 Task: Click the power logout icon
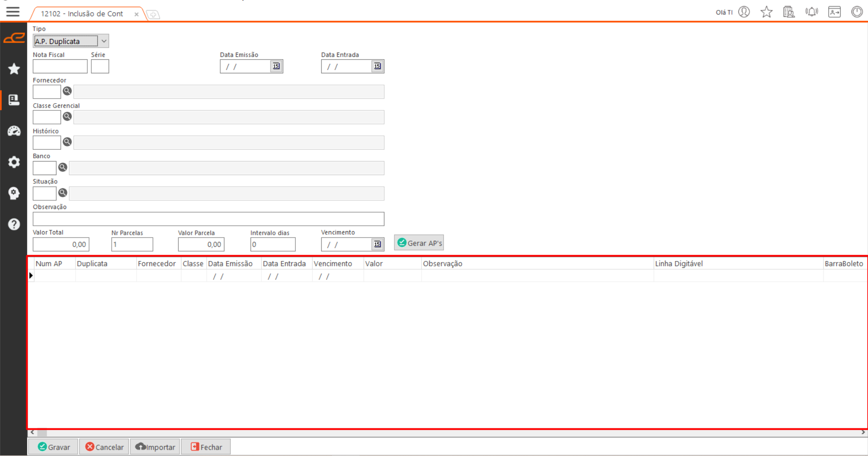click(x=857, y=12)
